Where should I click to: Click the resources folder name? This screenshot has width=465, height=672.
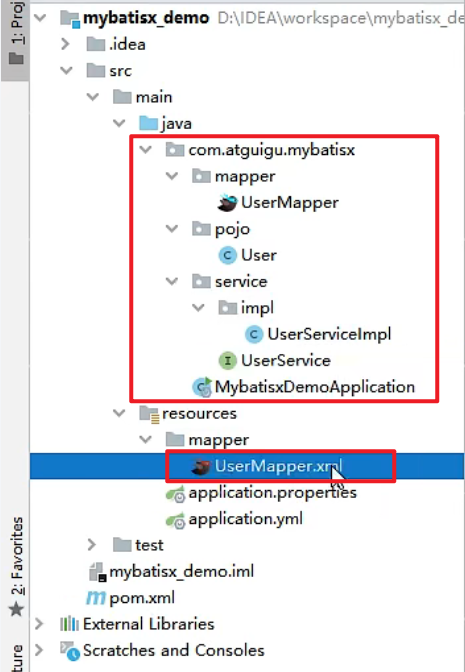point(199,414)
